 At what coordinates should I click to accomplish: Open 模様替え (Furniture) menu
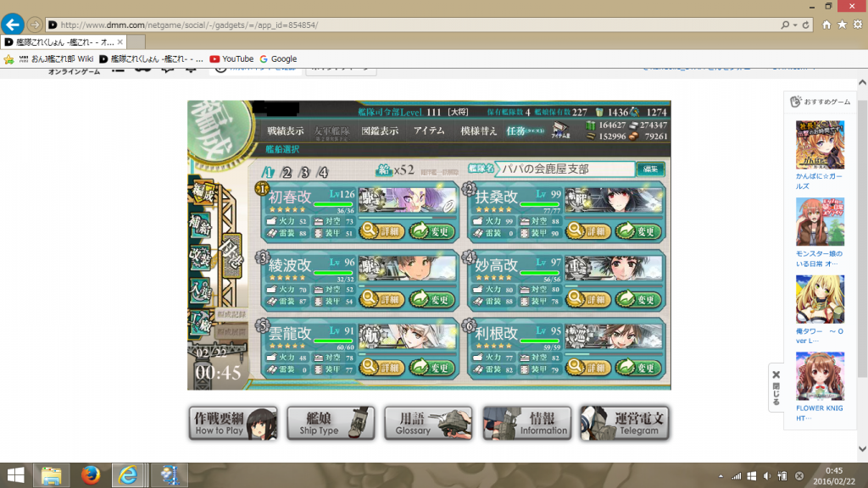(x=479, y=131)
